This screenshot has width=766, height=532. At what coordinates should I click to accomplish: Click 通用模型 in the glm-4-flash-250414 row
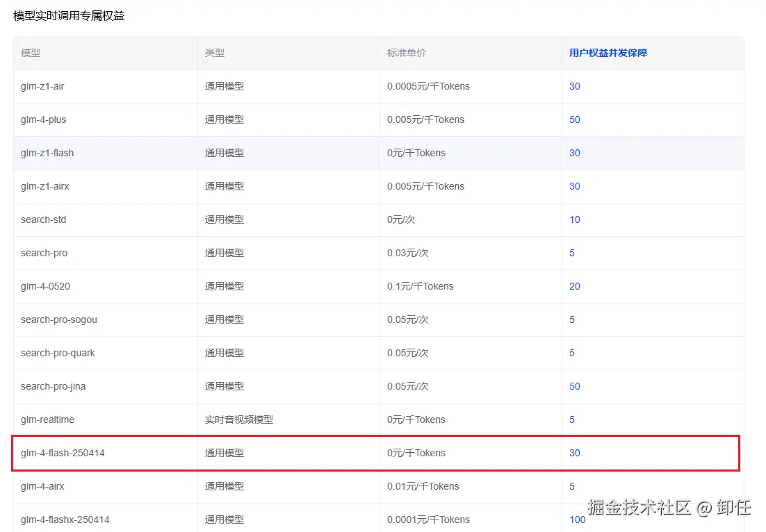pyautogui.click(x=225, y=453)
